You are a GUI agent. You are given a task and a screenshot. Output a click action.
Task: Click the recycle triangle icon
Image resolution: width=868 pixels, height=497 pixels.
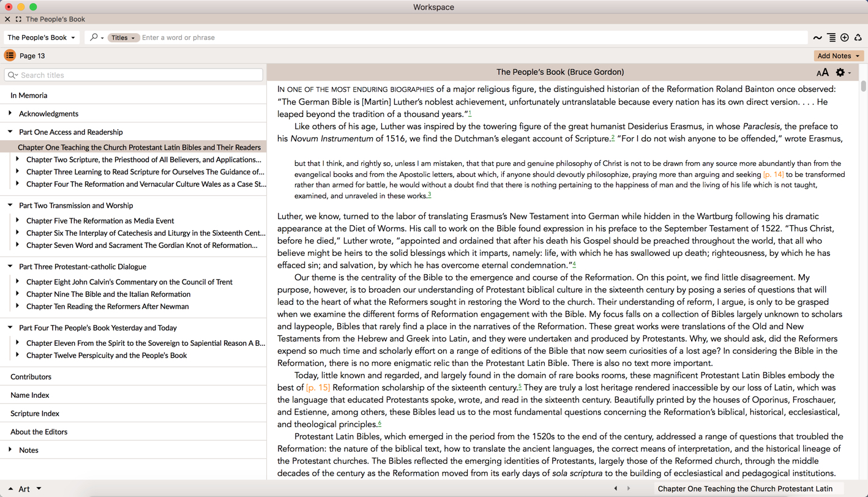point(858,38)
